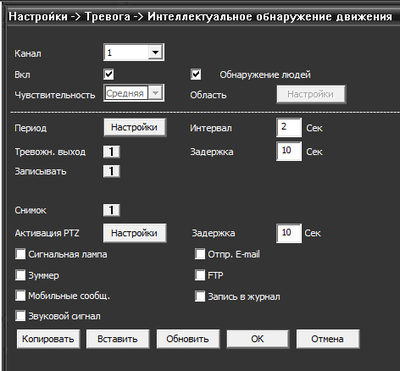This screenshot has height=371, width=400.
Task: Uncheck the Вкл enable checkbox
Action: pyautogui.click(x=109, y=74)
